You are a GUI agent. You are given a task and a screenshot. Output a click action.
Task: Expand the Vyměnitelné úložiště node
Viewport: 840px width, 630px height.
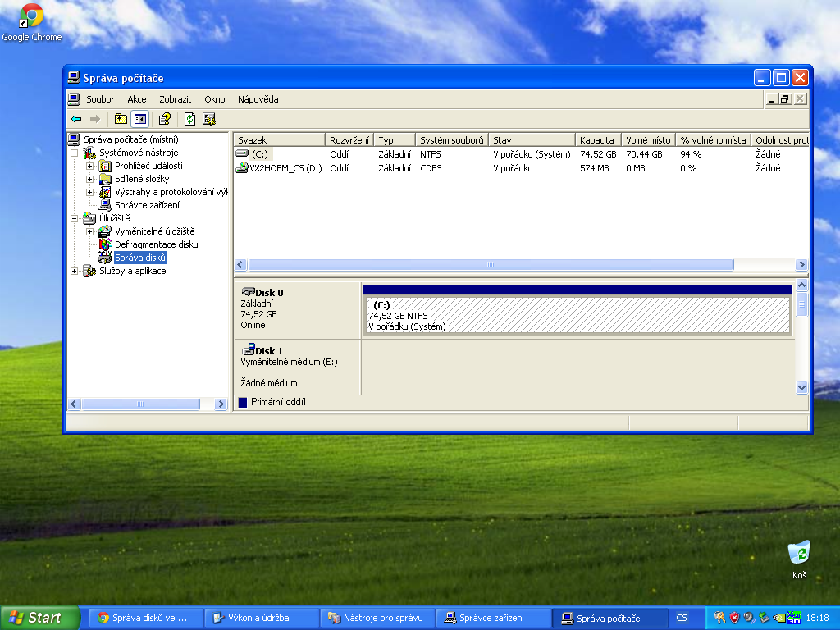tap(90, 231)
